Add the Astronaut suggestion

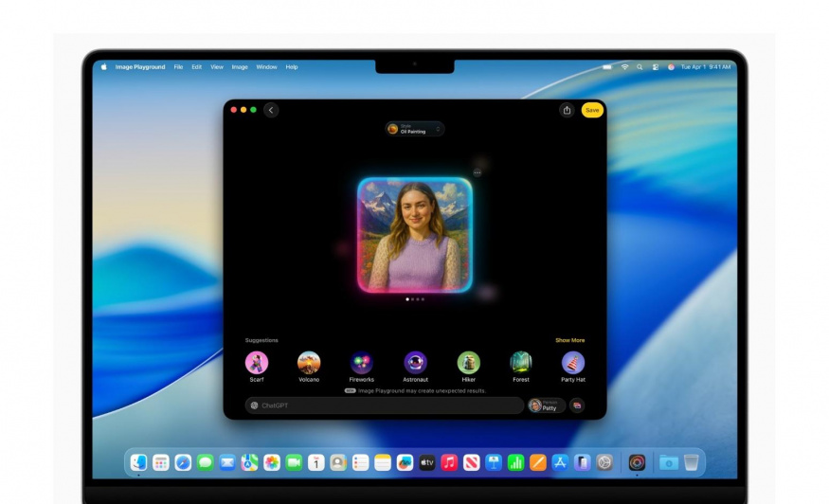click(416, 367)
